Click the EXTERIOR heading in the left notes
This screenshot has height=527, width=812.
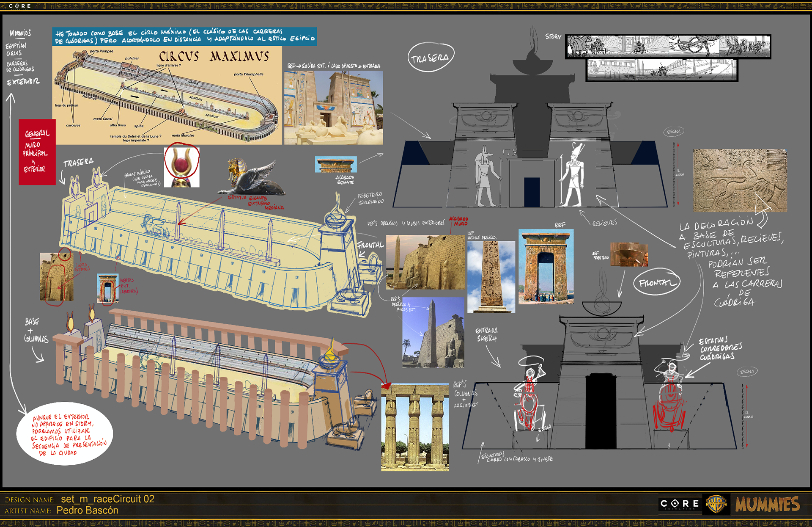(23, 81)
